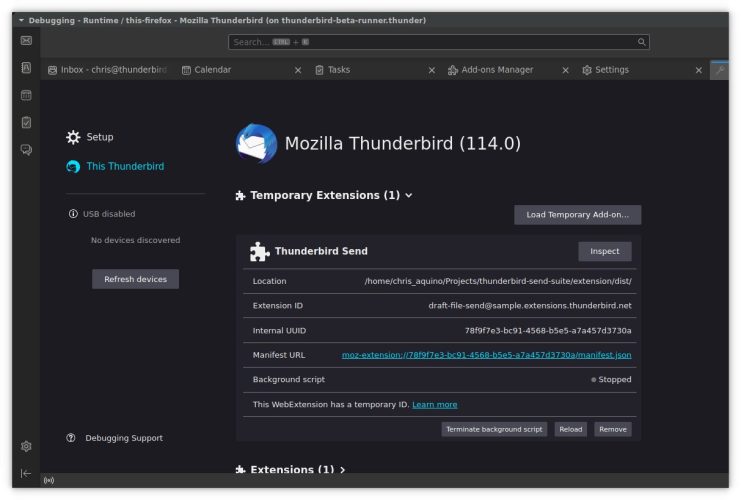Focus the global Search field
The image size is (741, 500).
[x=439, y=42]
